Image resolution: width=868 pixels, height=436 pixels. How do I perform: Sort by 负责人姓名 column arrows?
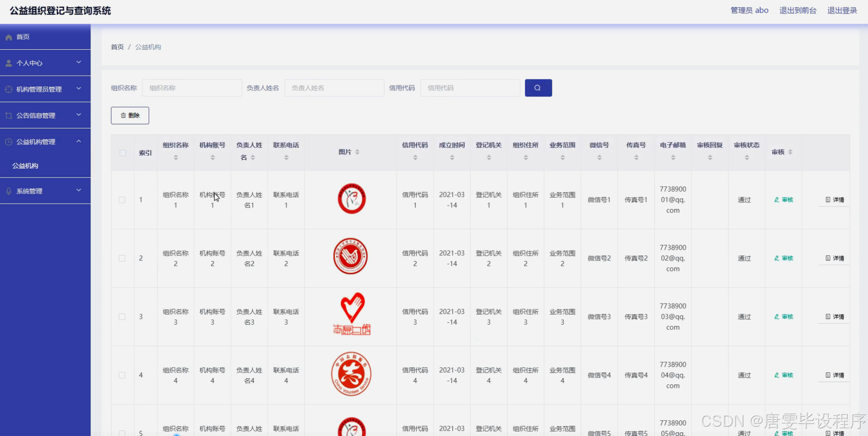pyautogui.click(x=253, y=158)
